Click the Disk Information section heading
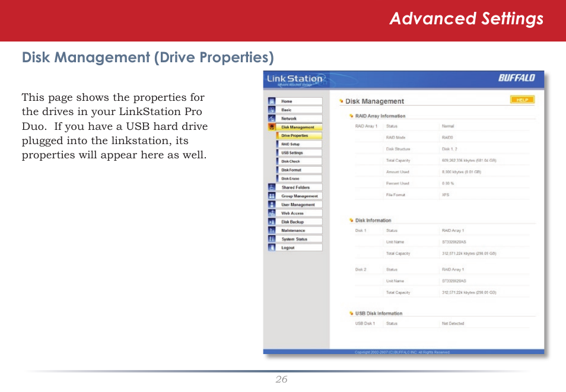Screen dimensions: 566x392 [x=373, y=220]
